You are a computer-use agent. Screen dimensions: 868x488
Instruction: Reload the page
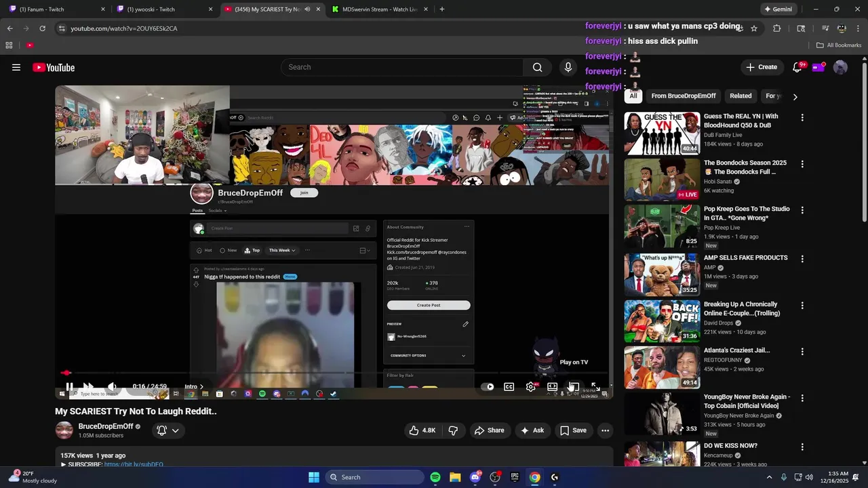(42, 28)
